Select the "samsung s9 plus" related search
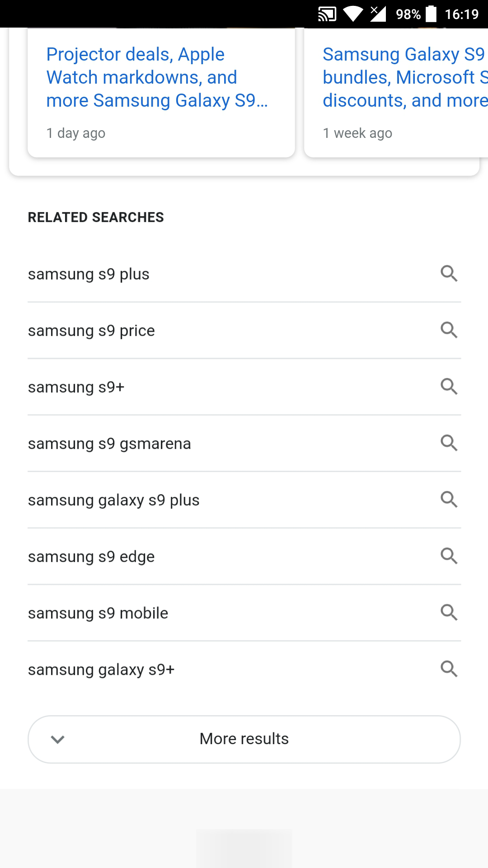This screenshot has height=868, width=488. coord(89,273)
